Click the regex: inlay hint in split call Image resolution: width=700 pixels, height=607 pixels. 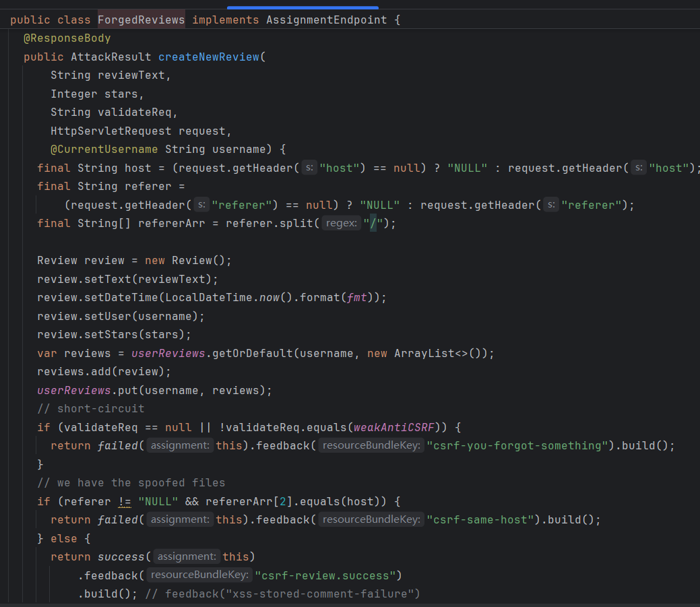(x=341, y=224)
